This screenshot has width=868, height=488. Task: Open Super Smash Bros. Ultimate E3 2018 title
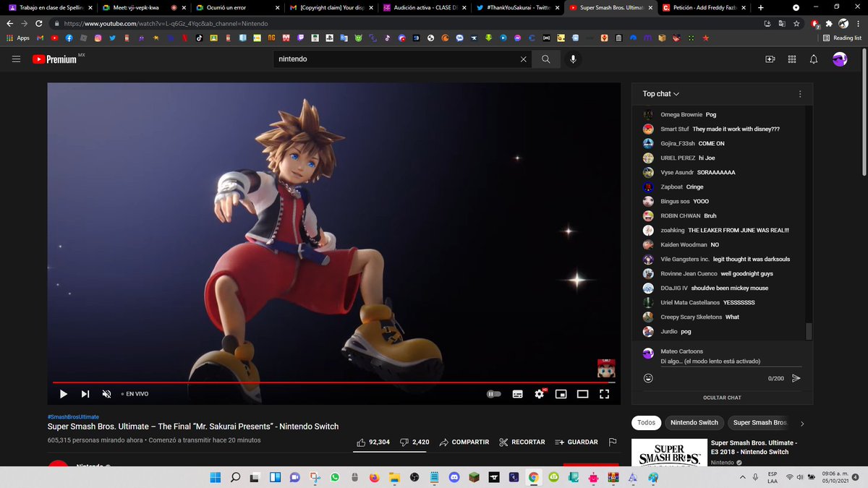tap(754, 447)
